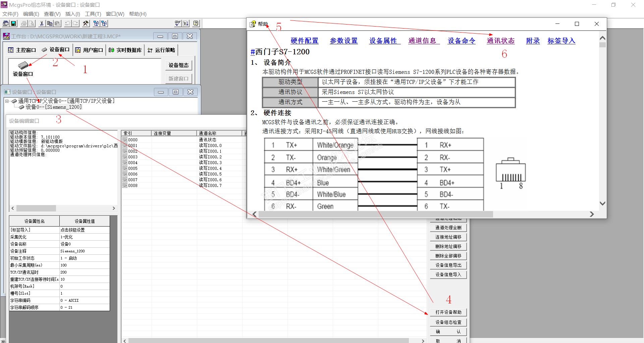Viewport: 644px width, 343px height.
Task: Click the help window title icon
Action: (253, 24)
